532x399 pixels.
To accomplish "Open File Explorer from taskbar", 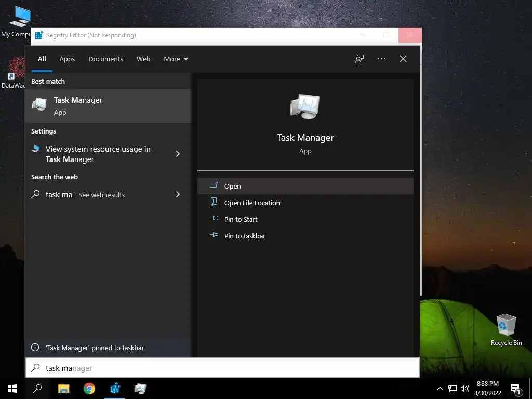I will [63, 389].
